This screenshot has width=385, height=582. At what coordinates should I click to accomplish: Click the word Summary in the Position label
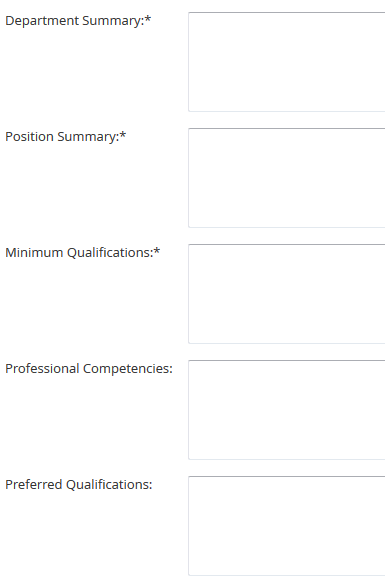(88, 137)
